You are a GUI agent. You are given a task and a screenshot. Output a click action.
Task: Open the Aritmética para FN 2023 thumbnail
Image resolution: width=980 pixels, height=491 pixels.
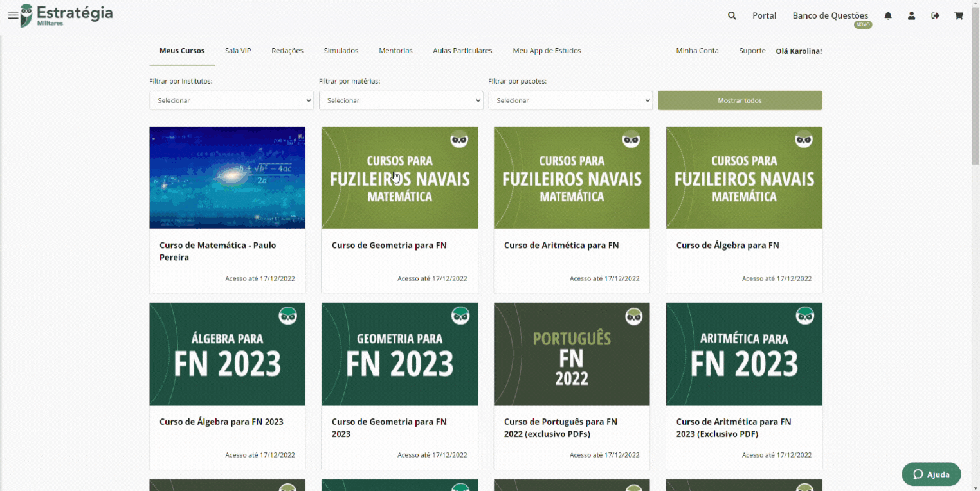click(744, 354)
